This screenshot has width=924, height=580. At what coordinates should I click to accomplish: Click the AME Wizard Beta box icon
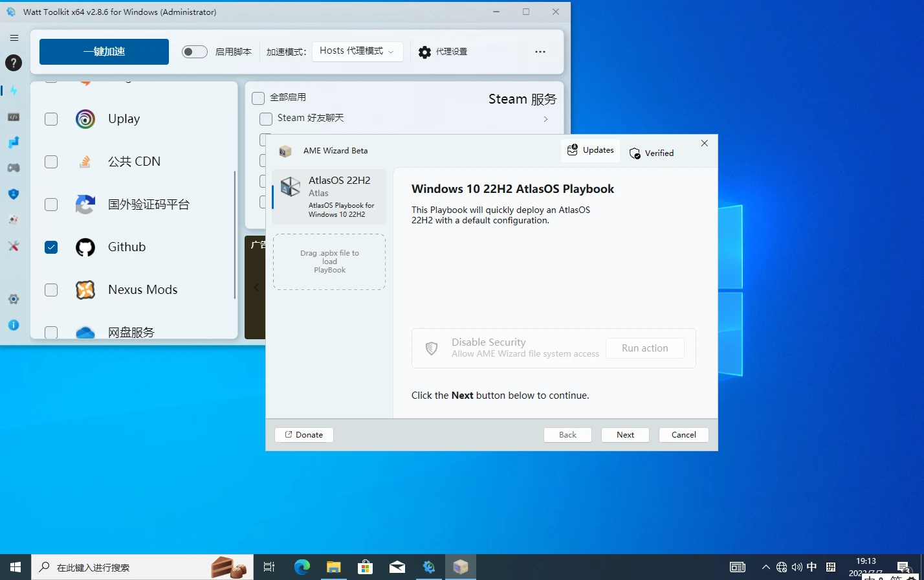(x=285, y=151)
